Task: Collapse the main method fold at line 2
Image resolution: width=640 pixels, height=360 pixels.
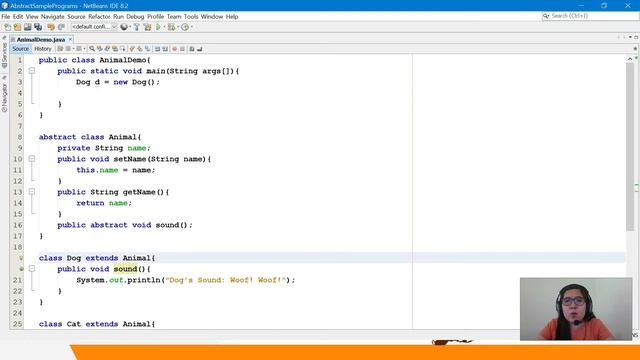Action: pyautogui.click(x=32, y=71)
